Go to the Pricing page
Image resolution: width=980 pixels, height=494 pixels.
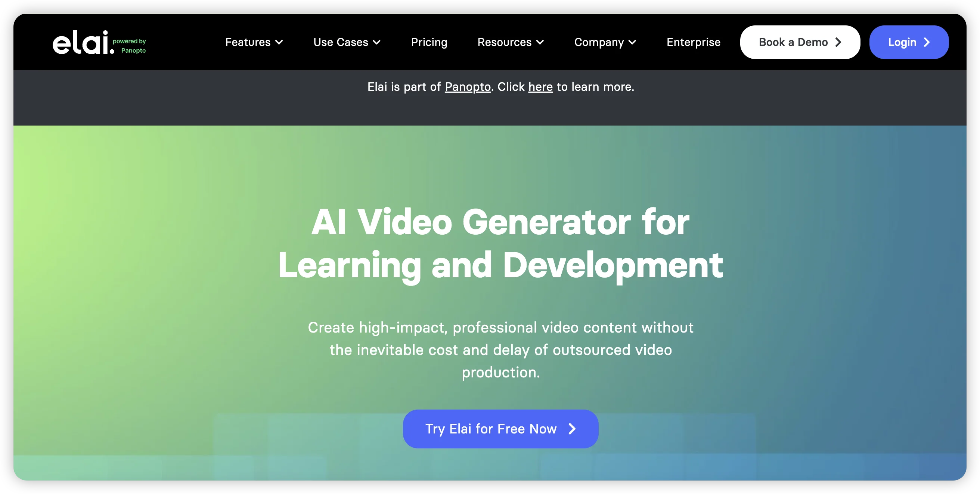tap(429, 42)
